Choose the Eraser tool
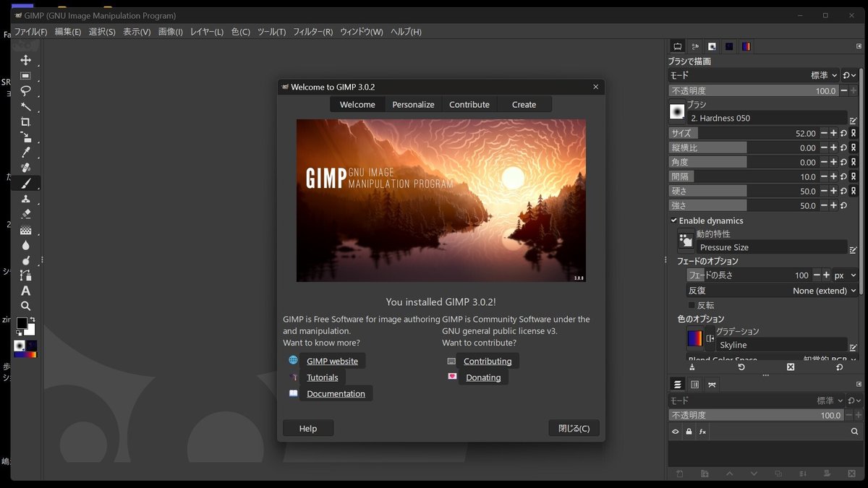 [25, 213]
